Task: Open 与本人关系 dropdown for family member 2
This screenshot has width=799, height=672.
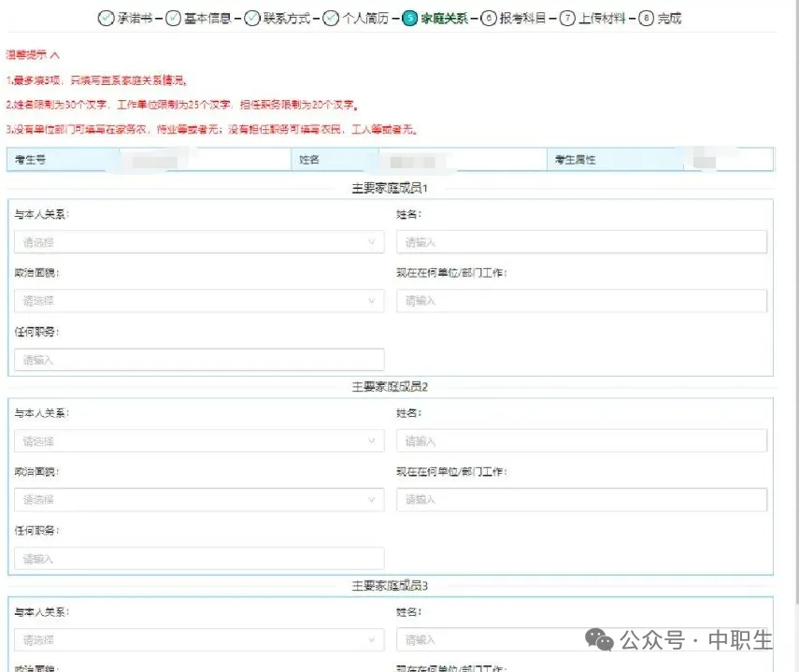Action: 199,441
